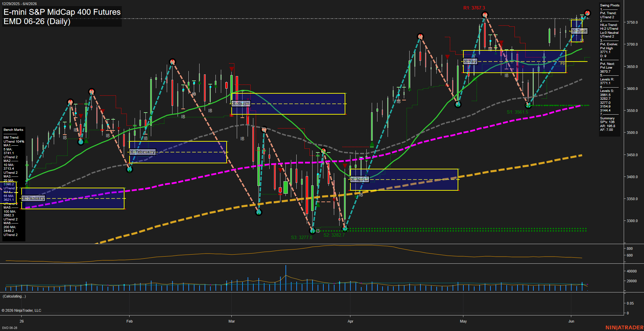This screenshot has height=331, width=644.
Task: Select the pivot high marker below R1: 3767.3
Action: (485, 15)
